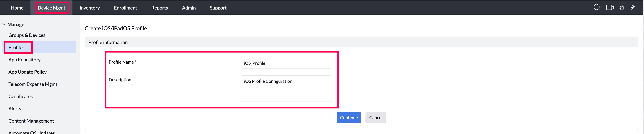Click the rocket icon in header

pos(621,7)
